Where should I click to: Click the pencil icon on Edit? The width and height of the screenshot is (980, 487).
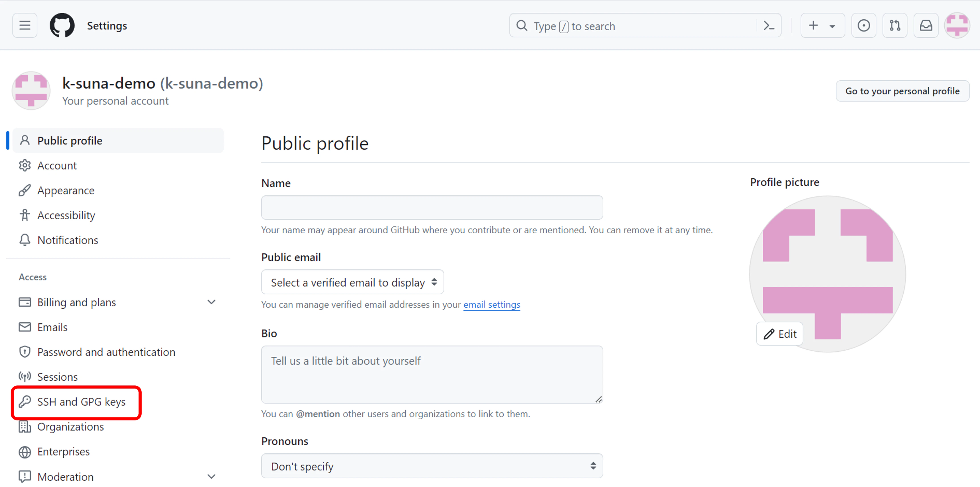tap(768, 334)
